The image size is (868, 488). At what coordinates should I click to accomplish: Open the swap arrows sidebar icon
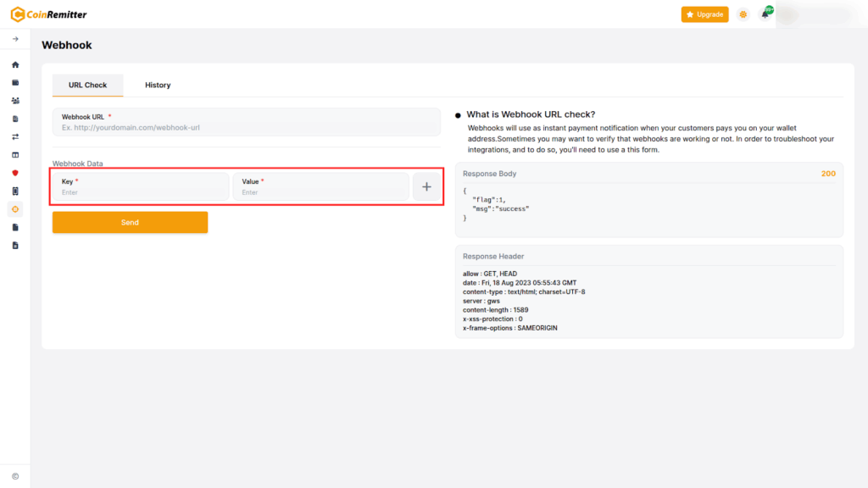tap(15, 136)
